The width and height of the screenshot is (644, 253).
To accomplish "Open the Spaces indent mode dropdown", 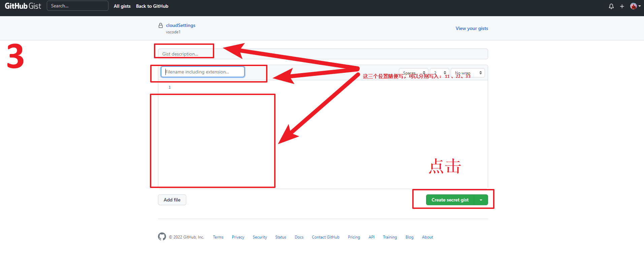I will click(414, 73).
